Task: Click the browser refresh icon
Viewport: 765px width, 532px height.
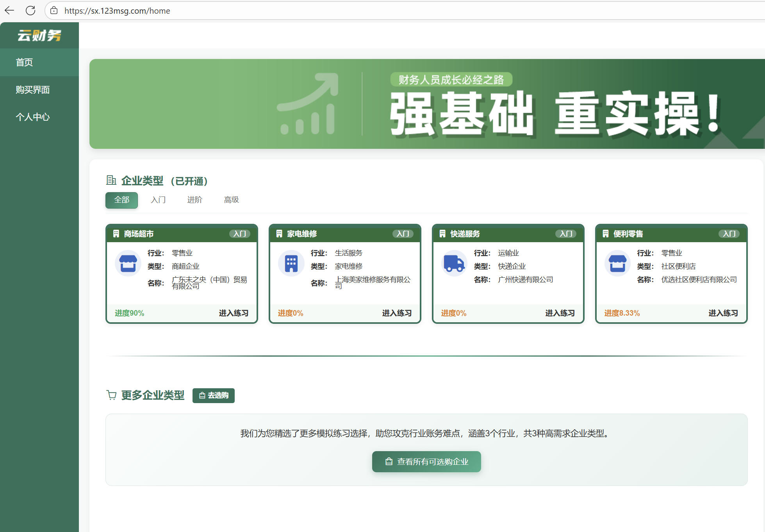Action: pos(30,11)
